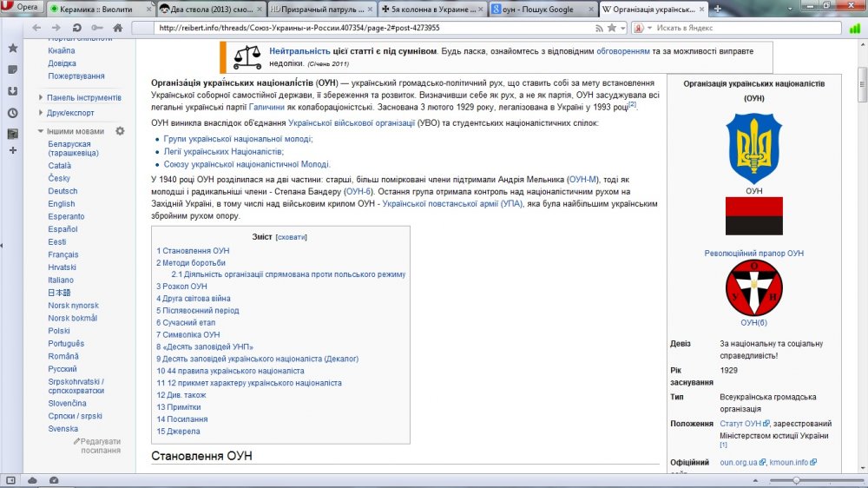Collapse the Іншими мовами section
This screenshot has width=868, height=488.
tap(76, 131)
